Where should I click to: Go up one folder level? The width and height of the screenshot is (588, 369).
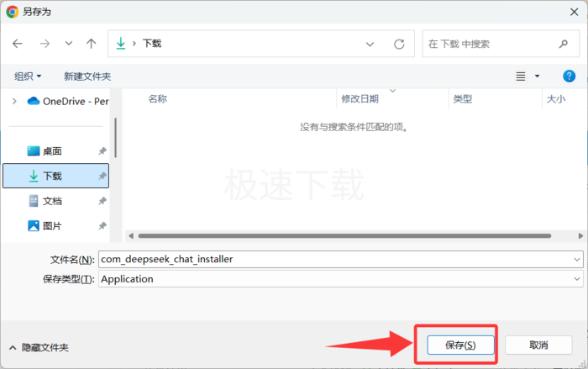pyautogui.click(x=91, y=44)
